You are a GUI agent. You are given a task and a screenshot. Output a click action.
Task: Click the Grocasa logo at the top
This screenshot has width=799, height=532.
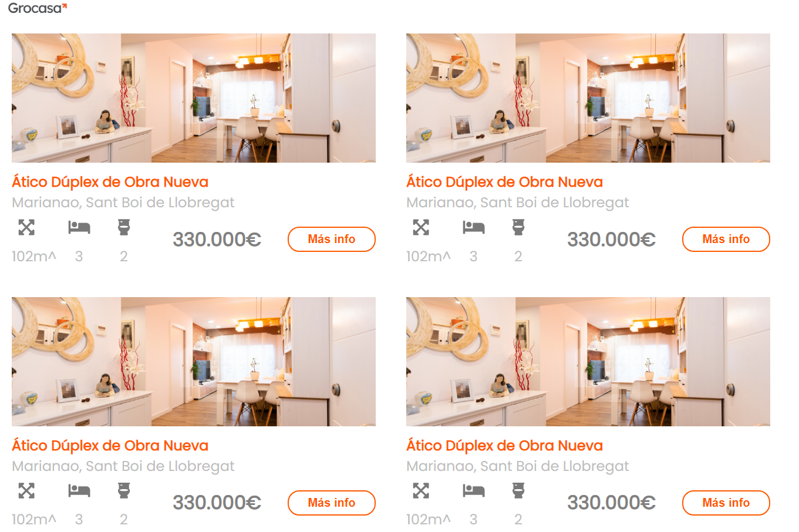coord(38,8)
